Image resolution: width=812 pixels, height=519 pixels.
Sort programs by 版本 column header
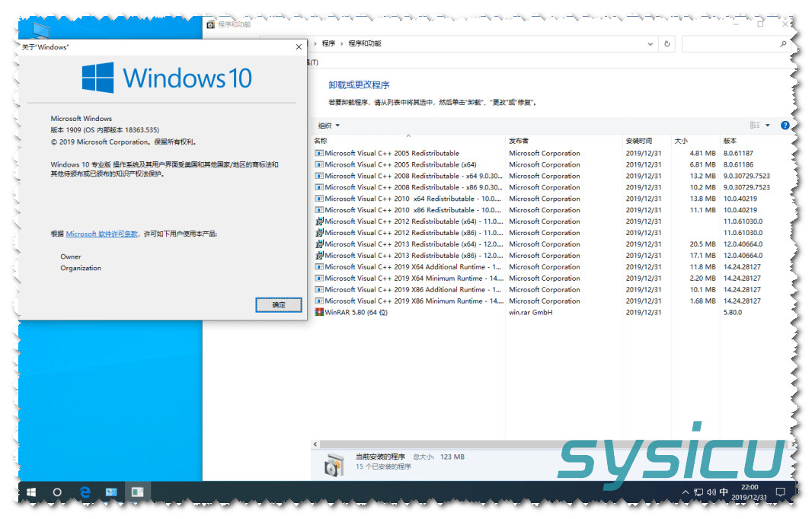(x=756, y=141)
